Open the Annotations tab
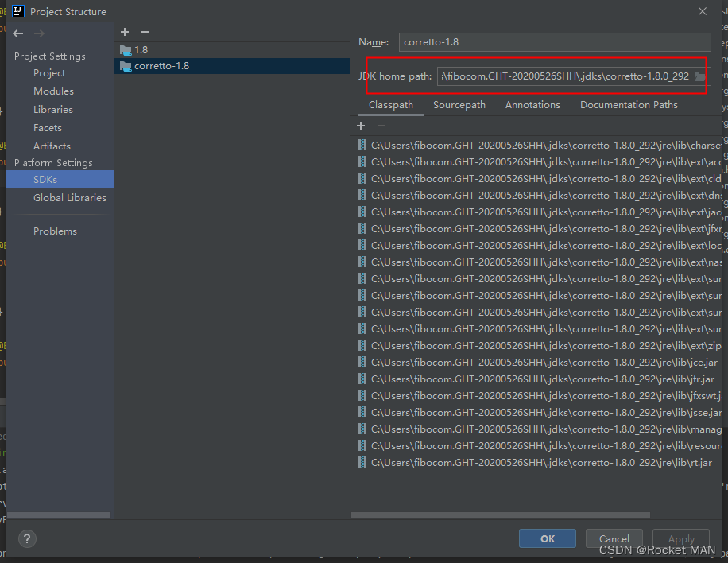 coord(532,104)
